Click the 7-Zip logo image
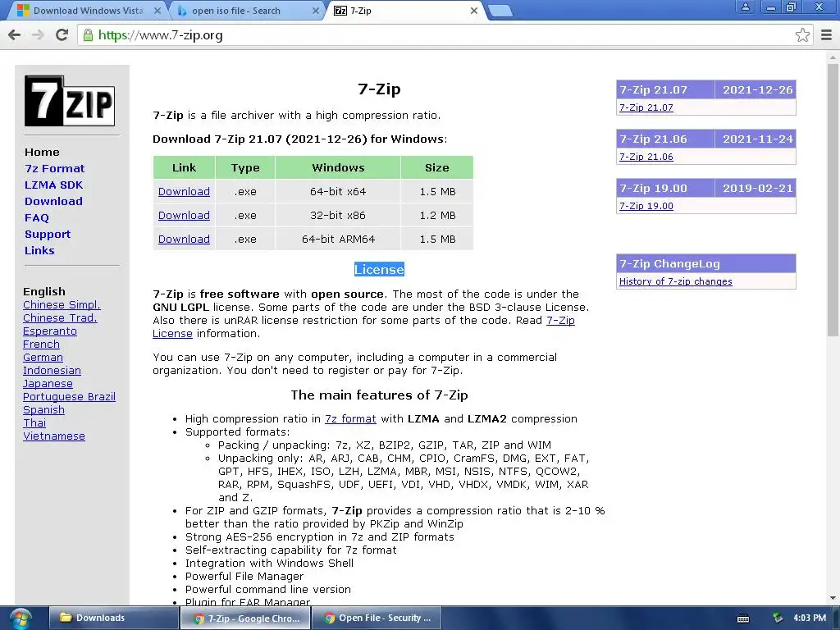This screenshot has width=840, height=630. (x=70, y=101)
